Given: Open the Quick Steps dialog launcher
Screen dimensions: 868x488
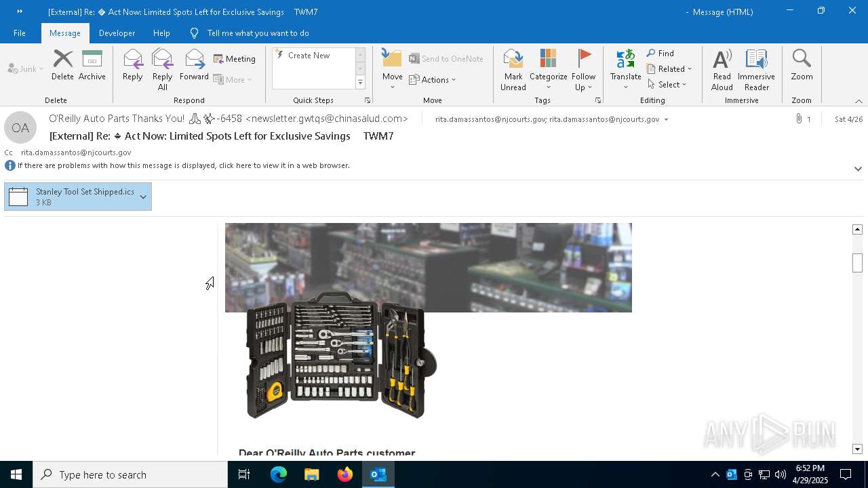Looking at the screenshot, I should (368, 100).
